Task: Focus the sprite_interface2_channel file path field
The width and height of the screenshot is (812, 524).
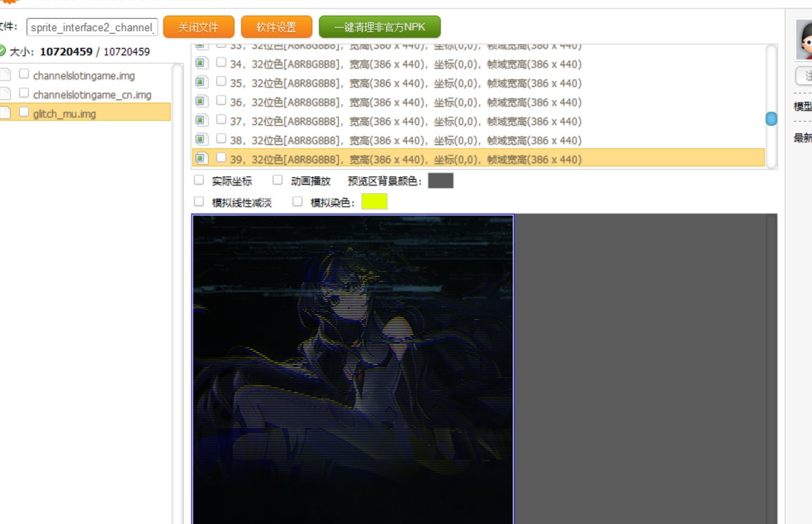Action: (x=92, y=27)
